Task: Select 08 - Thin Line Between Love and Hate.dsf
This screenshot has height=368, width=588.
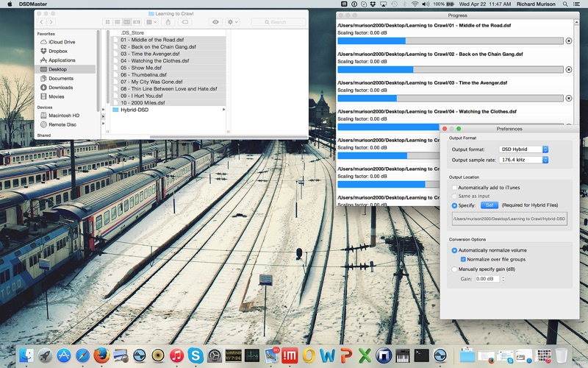Action: coord(169,89)
